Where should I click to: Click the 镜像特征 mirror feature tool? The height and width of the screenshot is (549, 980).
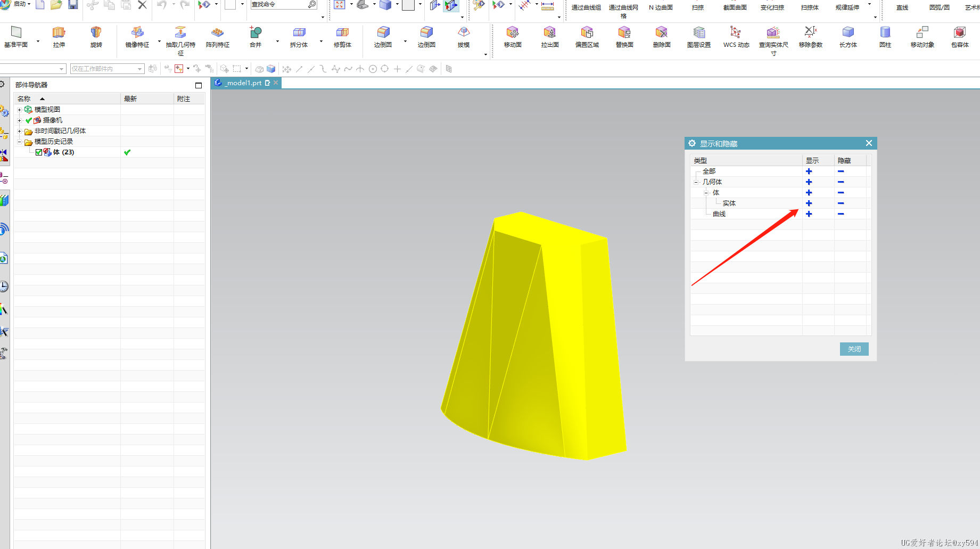[x=137, y=37]
